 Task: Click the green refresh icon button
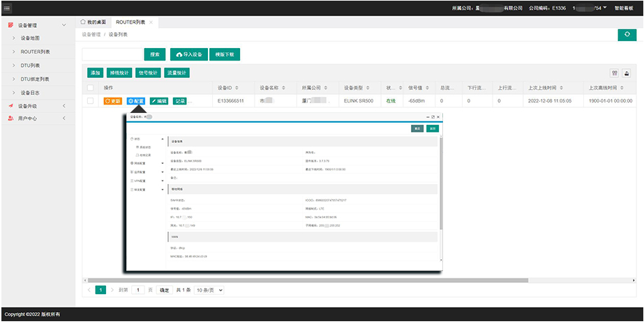pos(627,34)
